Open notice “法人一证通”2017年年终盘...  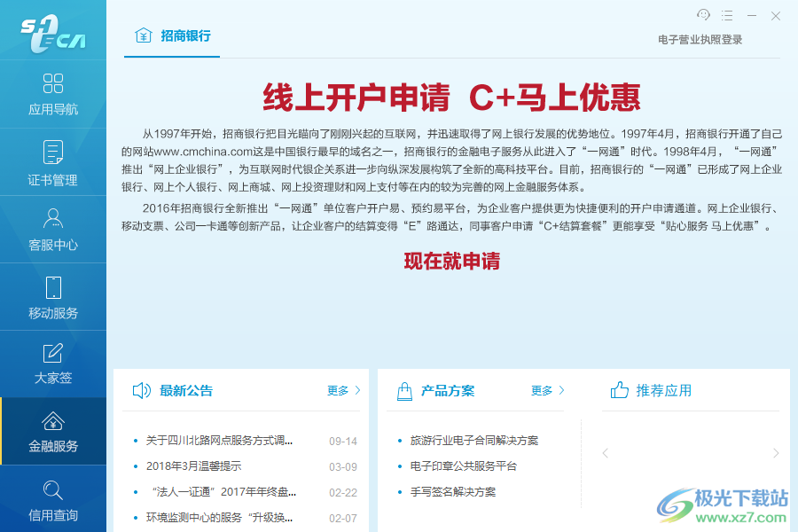click(x=223, y=492)
